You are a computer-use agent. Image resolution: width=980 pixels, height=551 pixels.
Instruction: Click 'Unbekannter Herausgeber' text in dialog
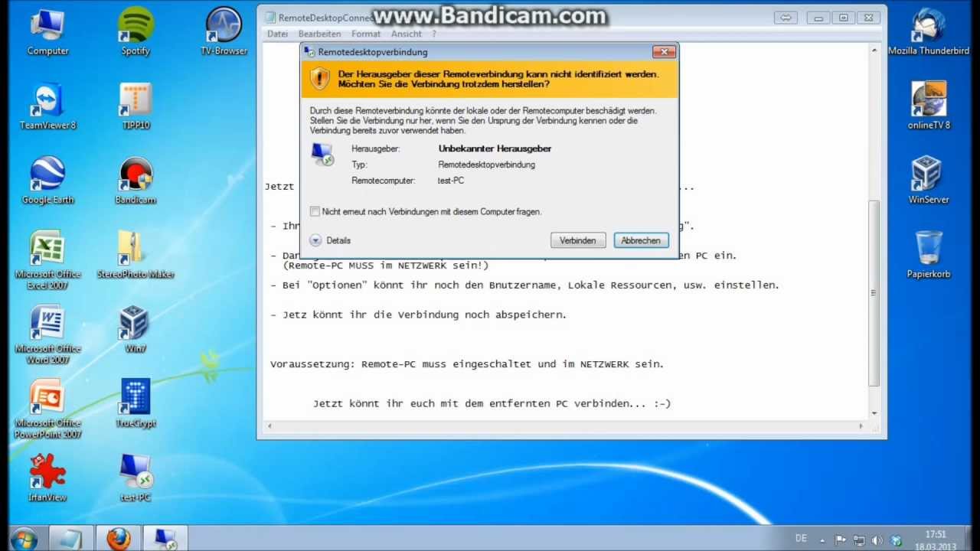click(x=495, y=148)
